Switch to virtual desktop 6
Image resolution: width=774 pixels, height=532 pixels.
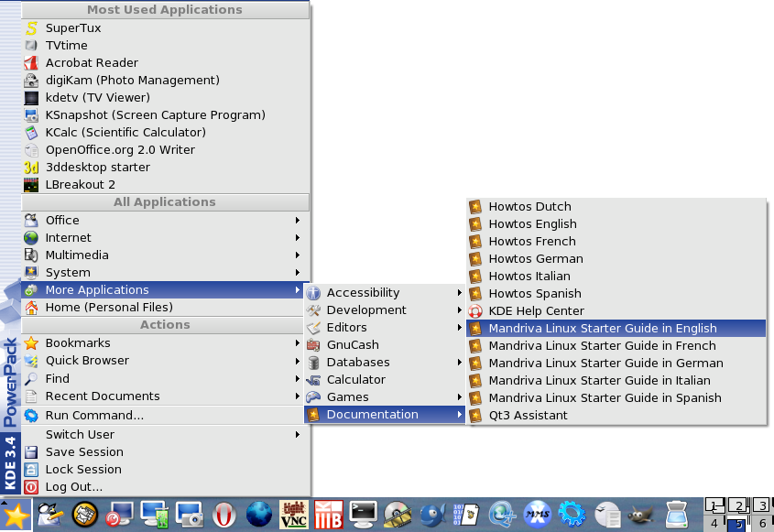pyautogui.click(x=762, y=523)
